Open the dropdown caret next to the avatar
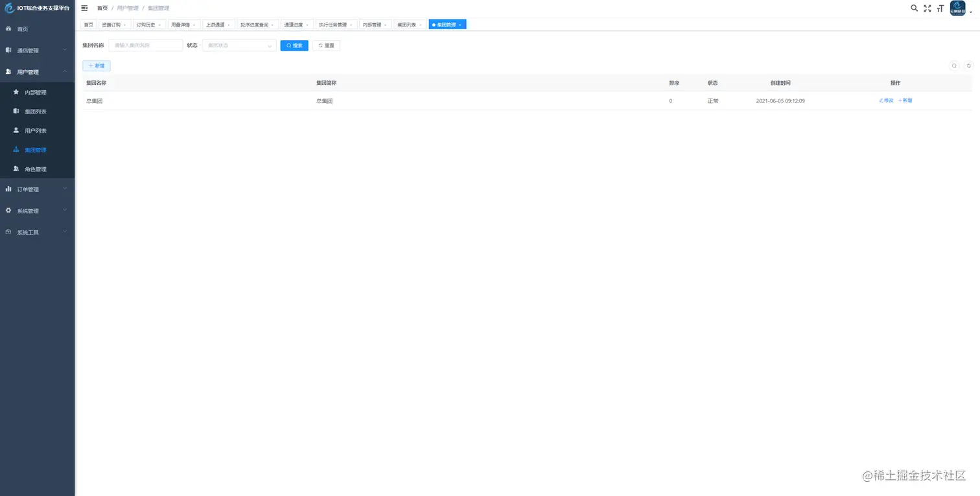Image resolution: width=980 pixels, height=496 pixels. pyautogui.click(x=971, y=12)
